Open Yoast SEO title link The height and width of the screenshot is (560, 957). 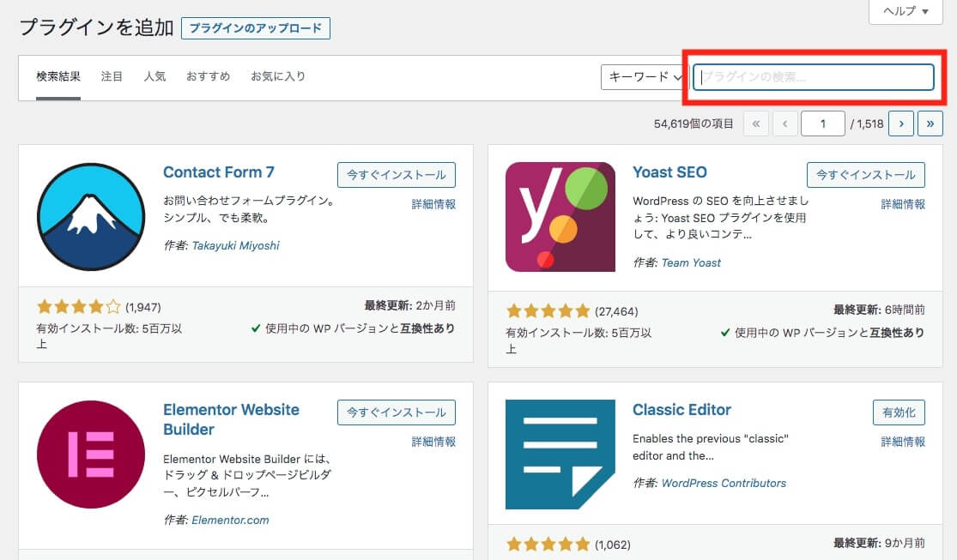coord(669,172)
